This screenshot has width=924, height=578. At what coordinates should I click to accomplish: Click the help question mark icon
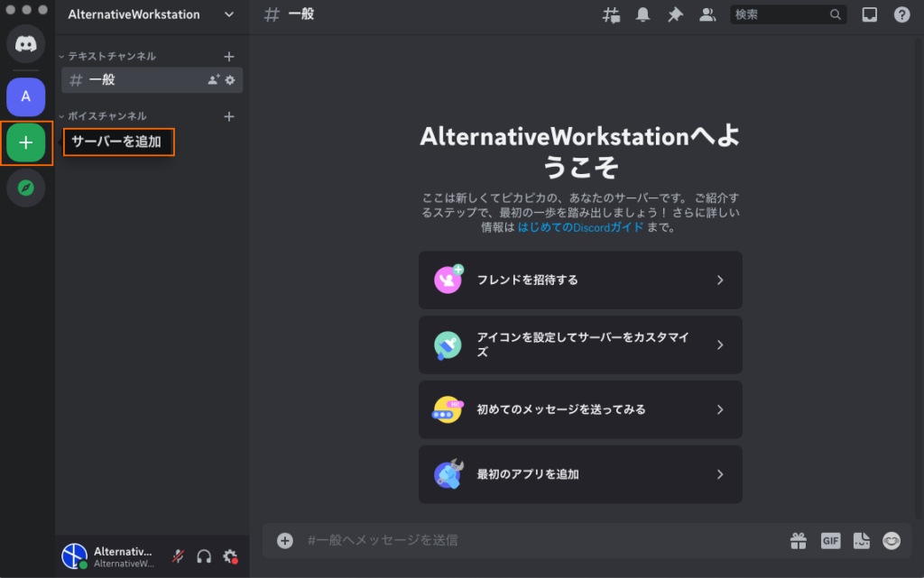[x=901, y=14]
